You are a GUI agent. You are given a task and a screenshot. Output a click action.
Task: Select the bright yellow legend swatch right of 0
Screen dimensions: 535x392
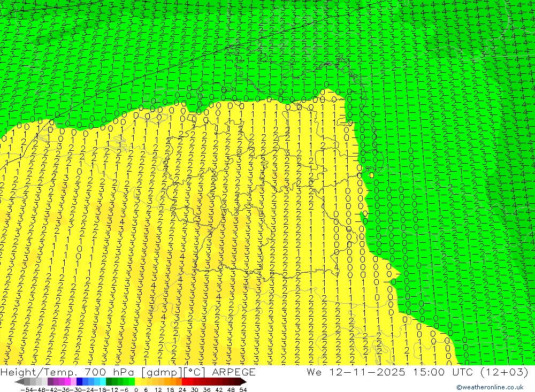click(x=138, y=382)
